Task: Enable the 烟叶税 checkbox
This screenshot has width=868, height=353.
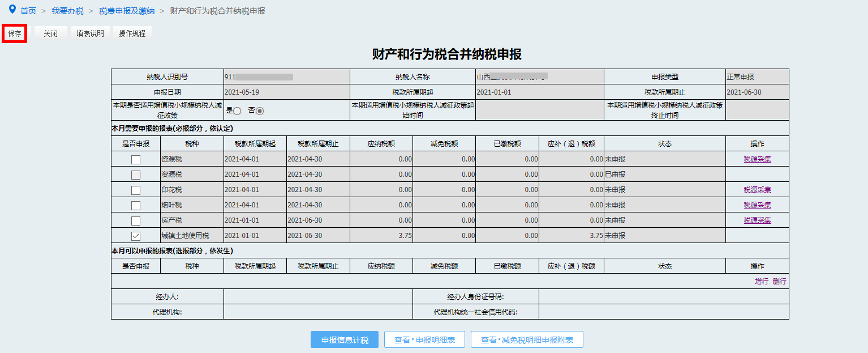Action: coord(136,205)
